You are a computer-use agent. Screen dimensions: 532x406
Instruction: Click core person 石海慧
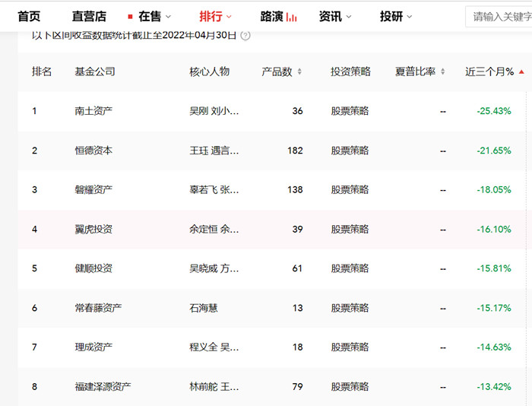[204, 308]
